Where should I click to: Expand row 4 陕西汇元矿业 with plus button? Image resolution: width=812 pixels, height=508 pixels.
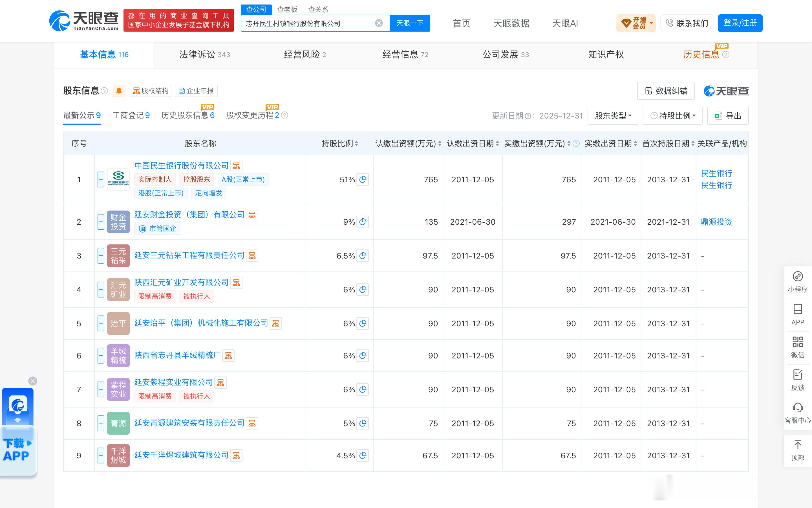[x=101, y=290]
